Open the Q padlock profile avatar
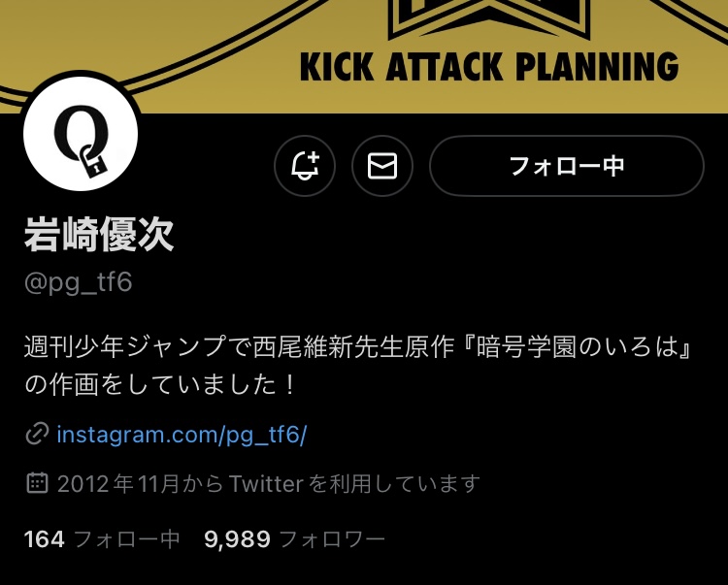 tap(81, 134)
